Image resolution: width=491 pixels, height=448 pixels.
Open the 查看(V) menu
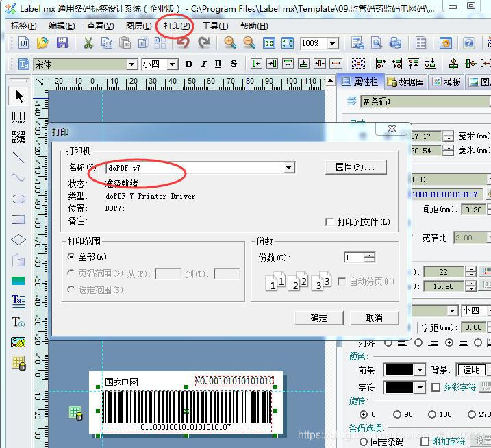click(x=100, y=26)
